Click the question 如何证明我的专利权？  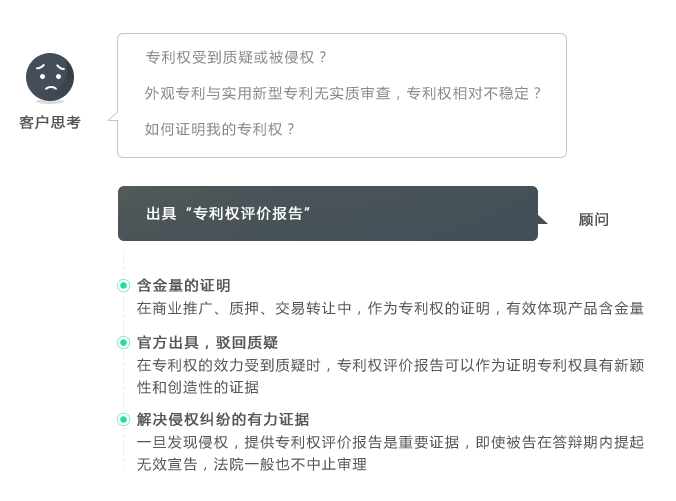point(220,129)
